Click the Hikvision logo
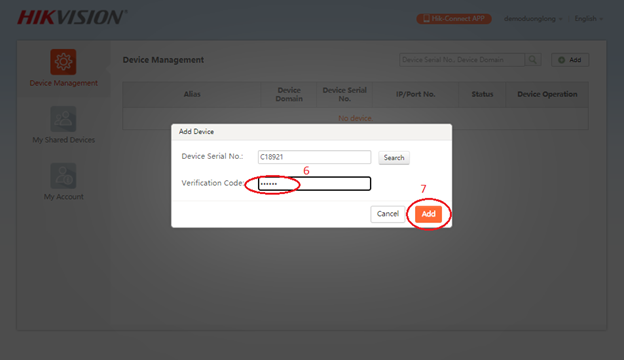The image size is (624, 360). [x=72, y=18]
